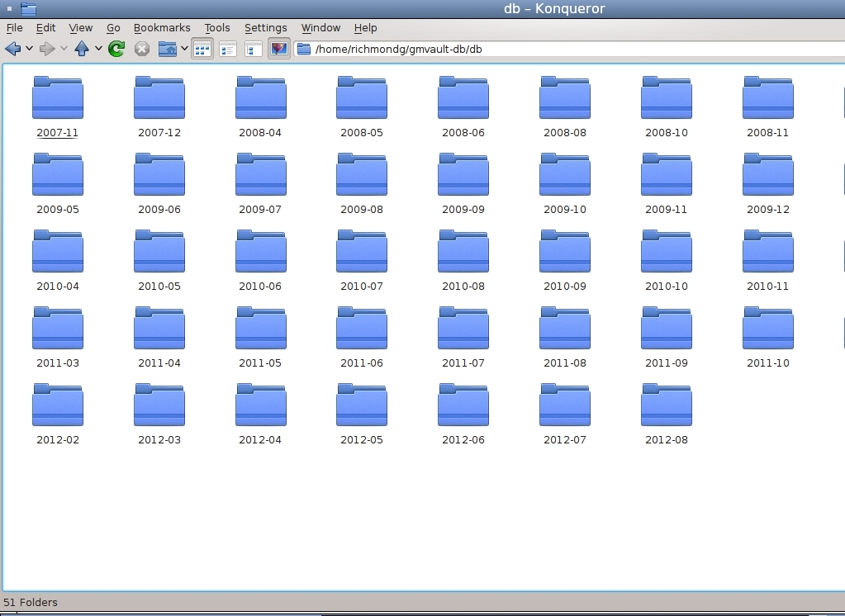Go back with the Back arrow
The width and height of the screenshot is (845, 616).
pyautogui.click(x=13, y=49)
